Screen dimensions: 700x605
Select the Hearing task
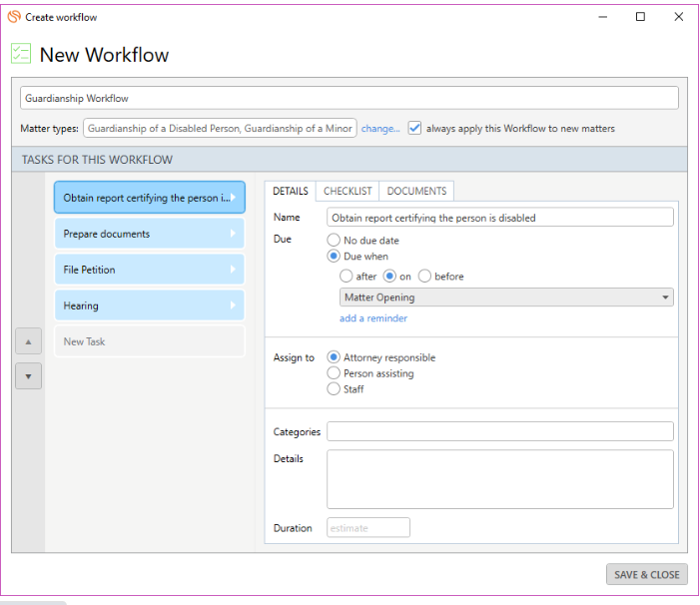pyautogui.click(x=150, y=305)
